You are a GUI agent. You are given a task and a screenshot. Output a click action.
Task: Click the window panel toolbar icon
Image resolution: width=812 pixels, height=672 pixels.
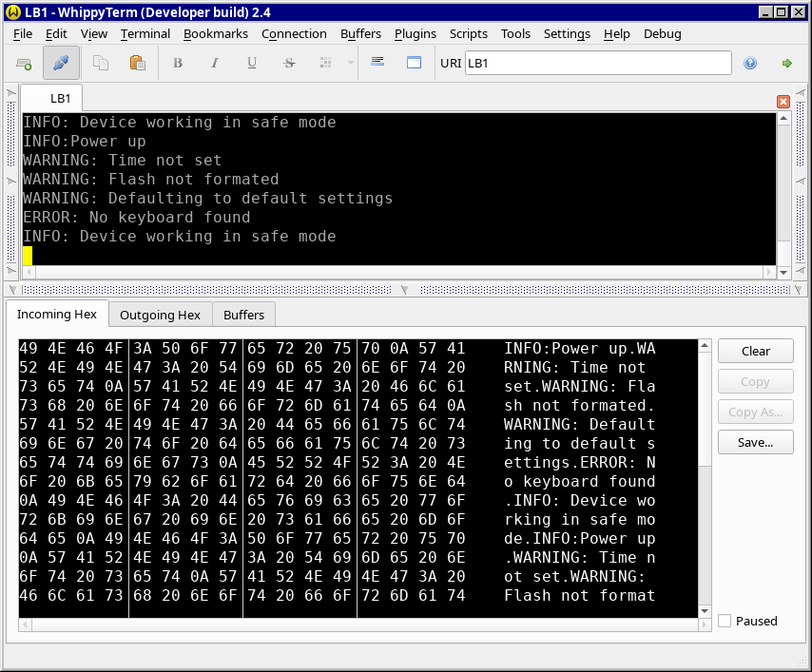(414, 63)
